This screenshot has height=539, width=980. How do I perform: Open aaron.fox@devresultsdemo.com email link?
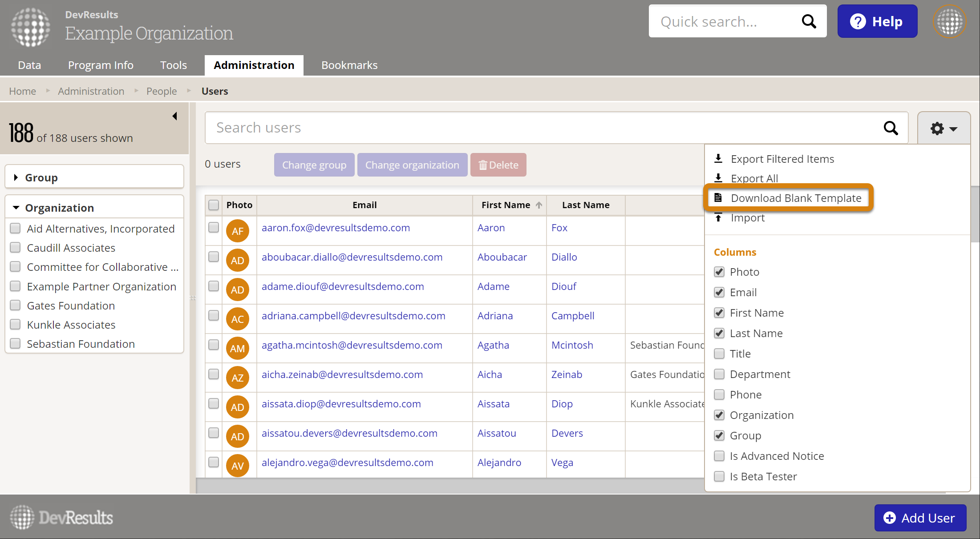point(336,228)
